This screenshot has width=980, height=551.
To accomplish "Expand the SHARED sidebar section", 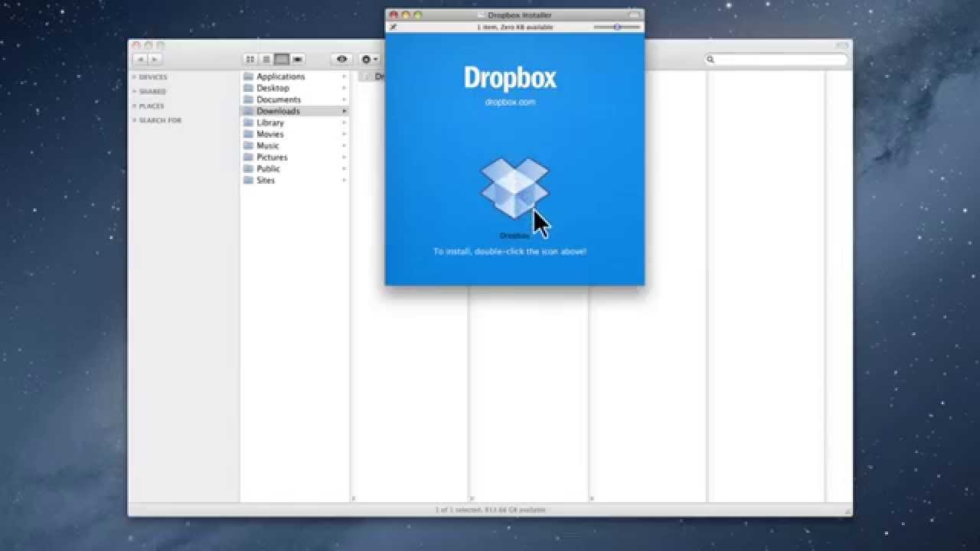I will 134,92.
